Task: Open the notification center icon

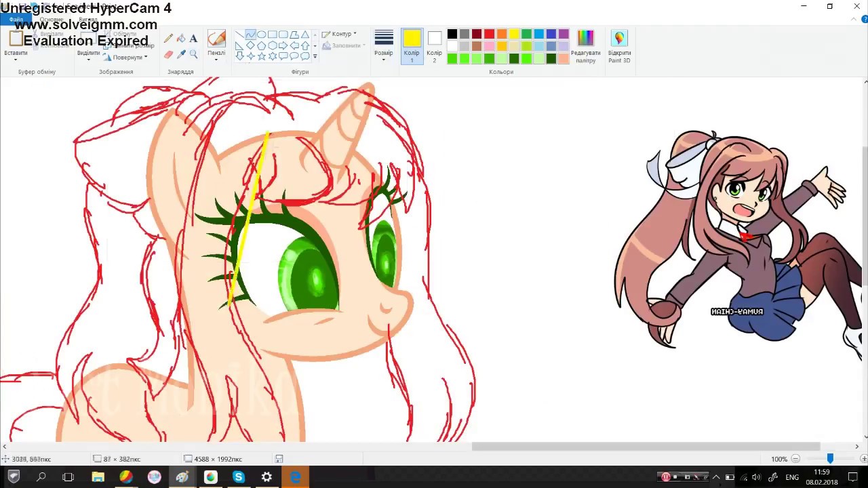Action: coord(854,477)
